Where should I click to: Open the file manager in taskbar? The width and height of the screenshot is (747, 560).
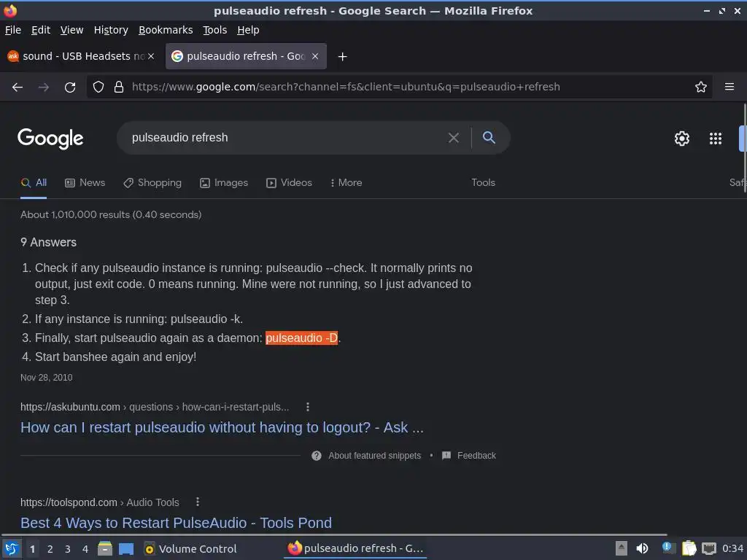click(105, 548)
